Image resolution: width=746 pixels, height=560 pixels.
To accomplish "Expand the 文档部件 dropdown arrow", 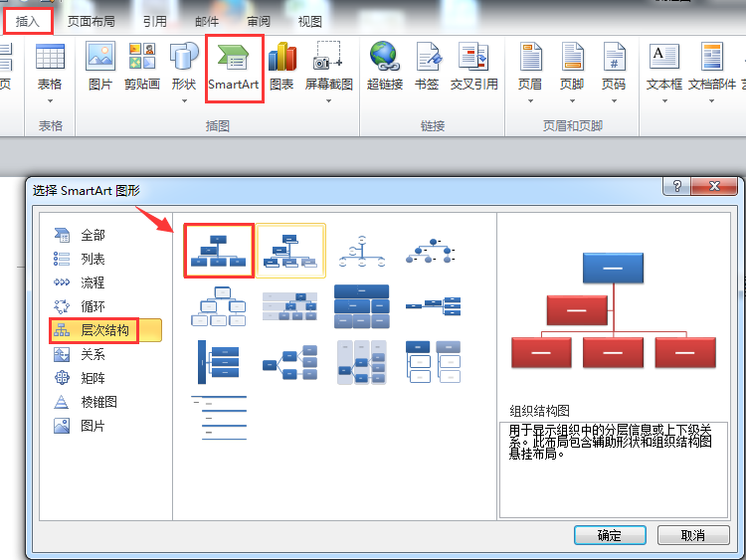I will click(712, 100).
